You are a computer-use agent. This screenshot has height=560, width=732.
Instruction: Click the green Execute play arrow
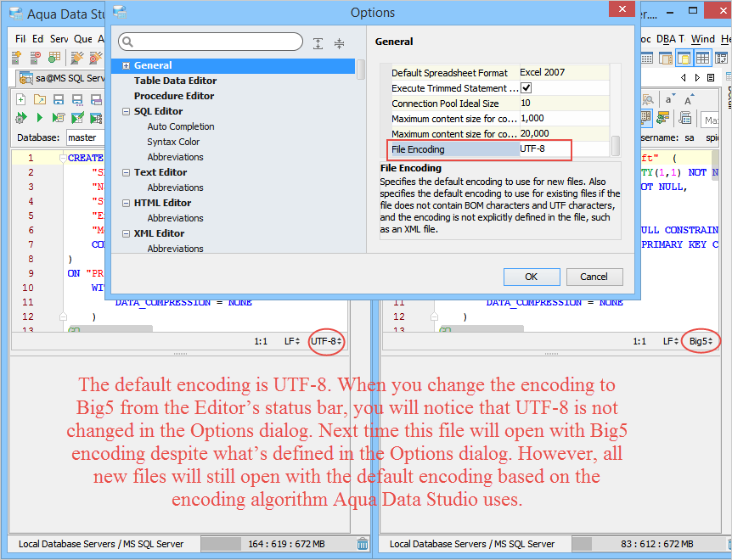click(40, 118)
